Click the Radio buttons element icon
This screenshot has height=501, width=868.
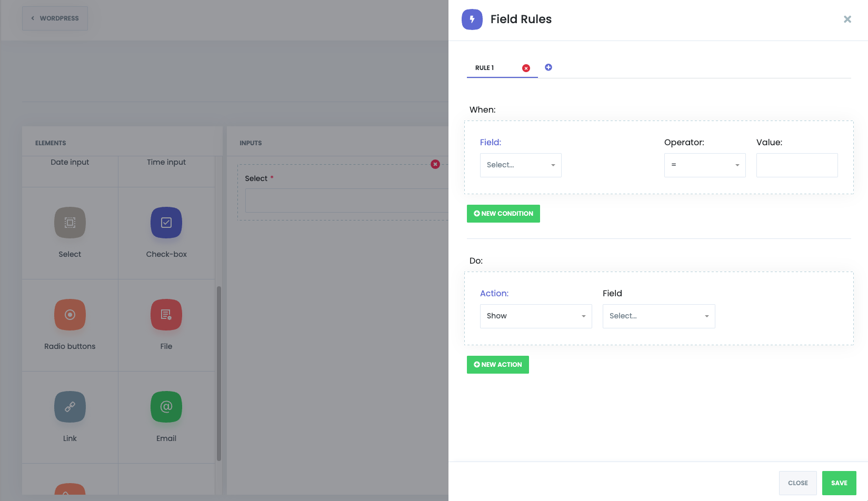click(69, 315)
